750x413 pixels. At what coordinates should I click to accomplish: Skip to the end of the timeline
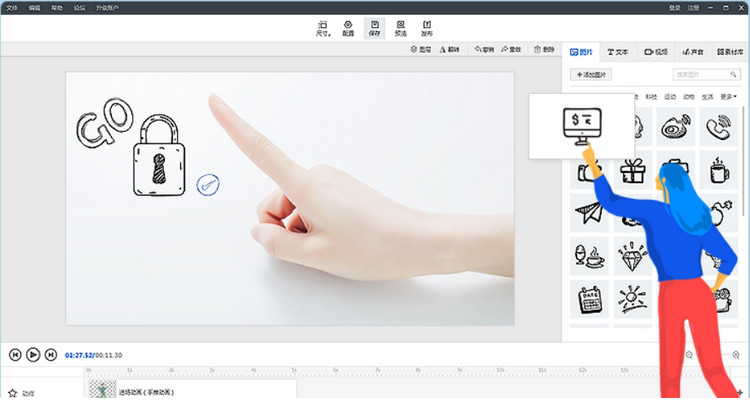coord(50,354)
